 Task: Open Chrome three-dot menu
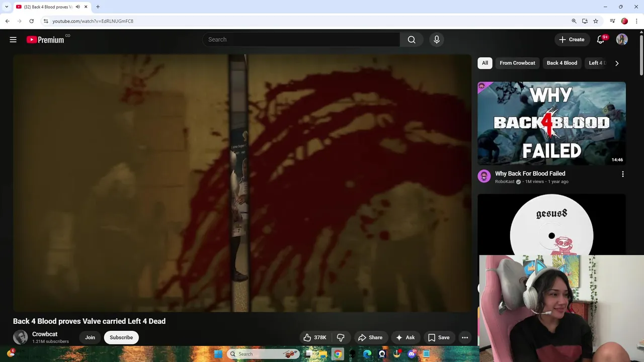tap(636, 21)
